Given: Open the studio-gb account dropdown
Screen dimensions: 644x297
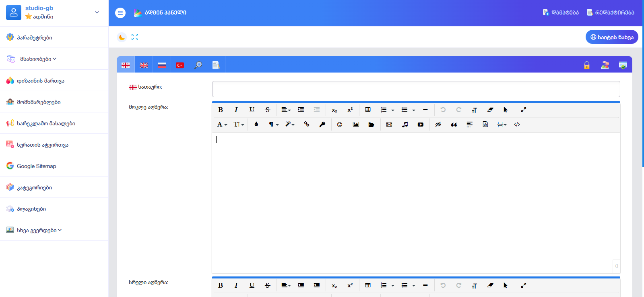Looking at the screenshot, I should point(97,12).
